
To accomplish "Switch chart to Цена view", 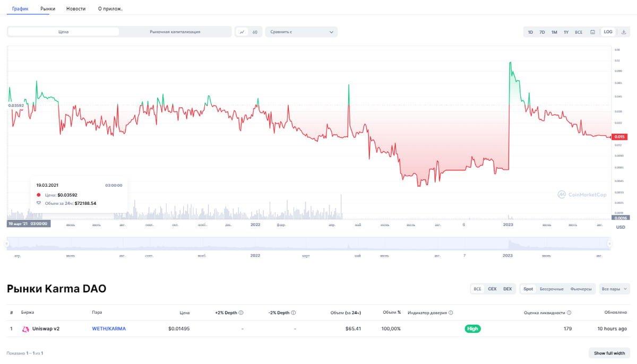I will click(64, 32).
